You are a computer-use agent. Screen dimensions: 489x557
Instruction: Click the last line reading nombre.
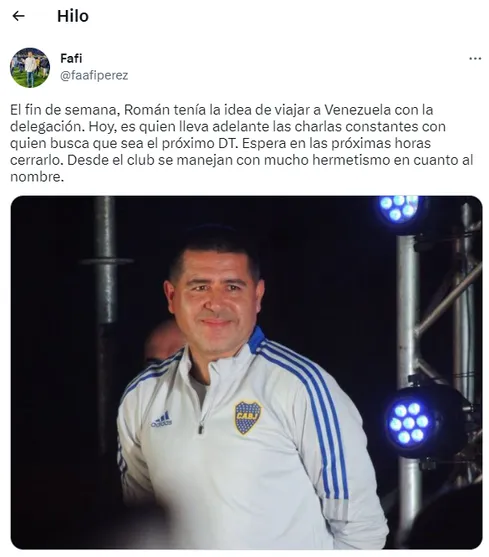click(x=37, y=177)
